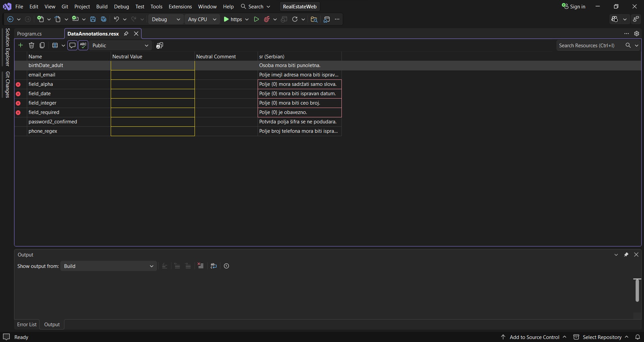
Task: Click the Output panel vertical scrollbar thumb
Action: coord(637,290)
